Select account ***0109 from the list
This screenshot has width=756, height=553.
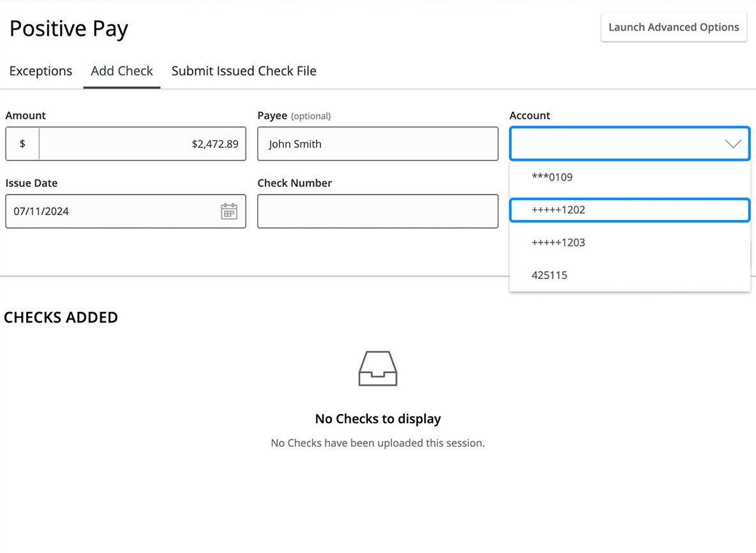coord(629,177)
